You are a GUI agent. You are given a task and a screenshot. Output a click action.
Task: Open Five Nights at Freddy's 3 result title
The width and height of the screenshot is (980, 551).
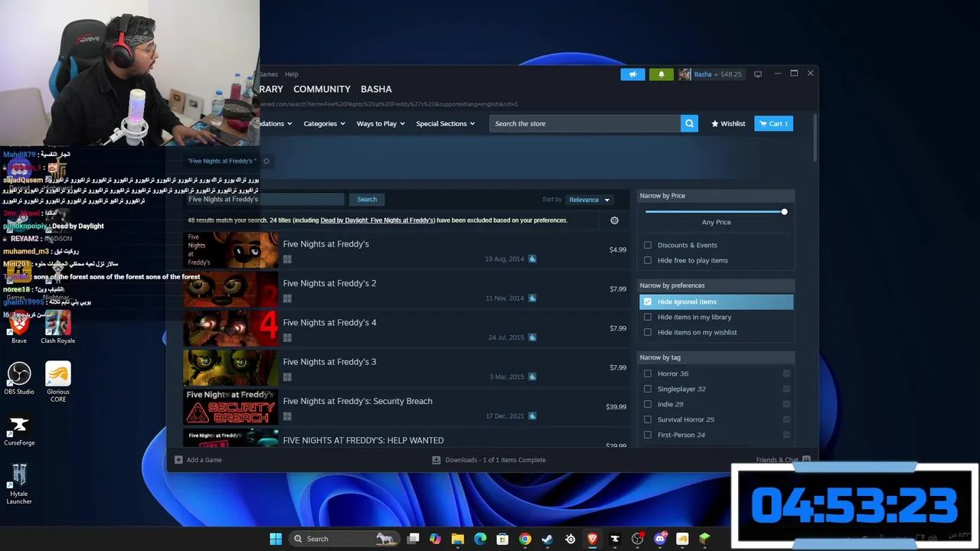pyautogui.click(x=329, y=362)
